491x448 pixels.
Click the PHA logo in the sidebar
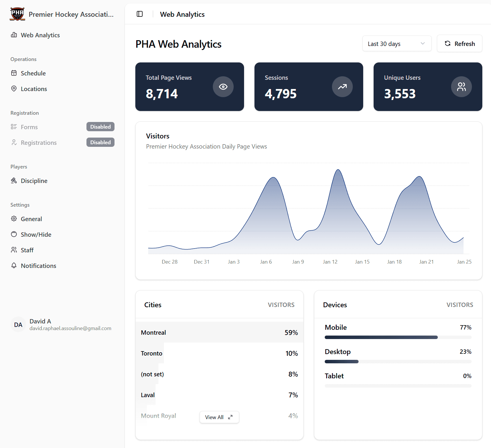click(x=17, y=14)
